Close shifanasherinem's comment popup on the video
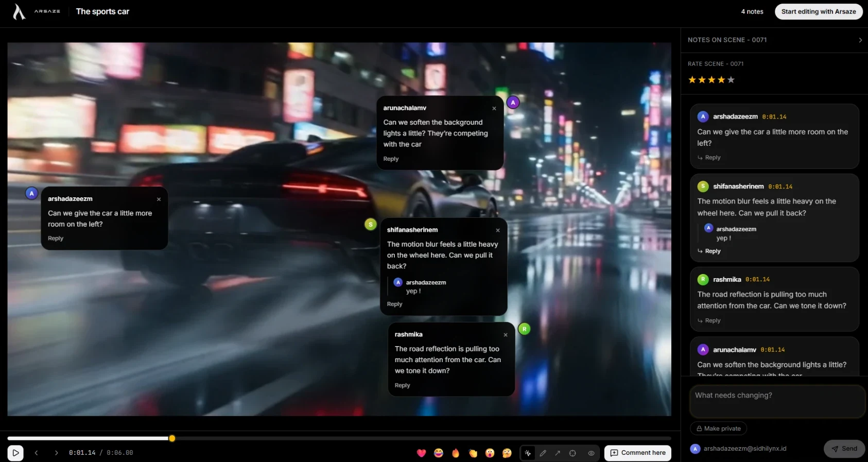 (x=498, y=230)
